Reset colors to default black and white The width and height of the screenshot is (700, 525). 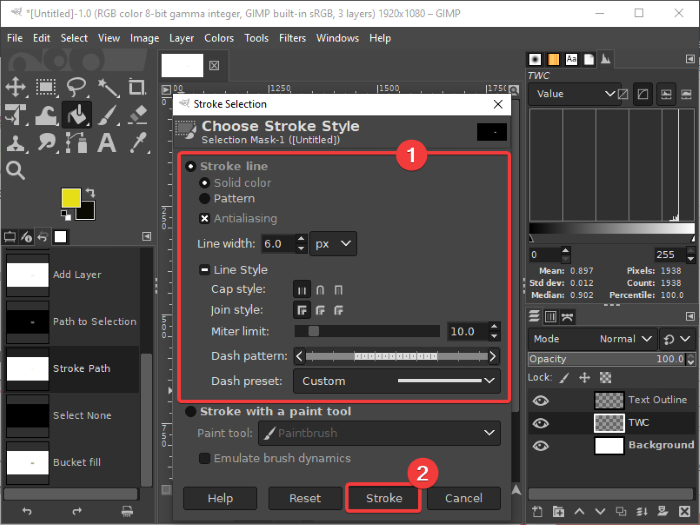click(66, 216)
